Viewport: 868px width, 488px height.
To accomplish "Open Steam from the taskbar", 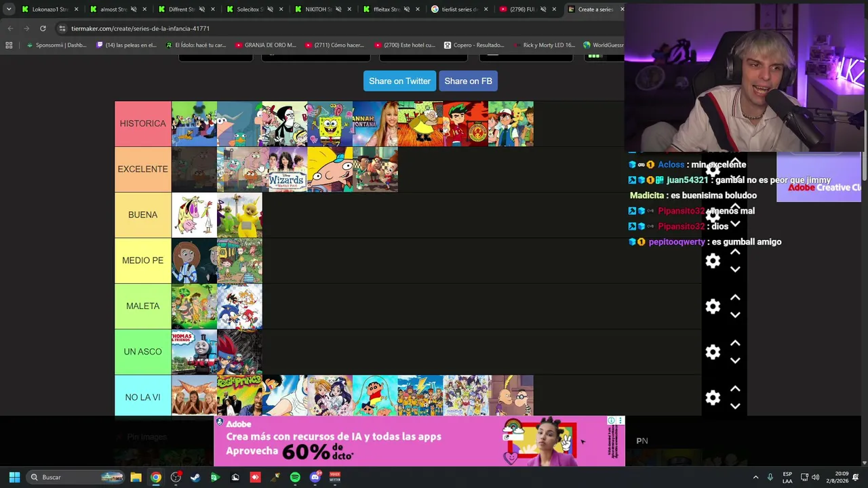I will 195,477.
